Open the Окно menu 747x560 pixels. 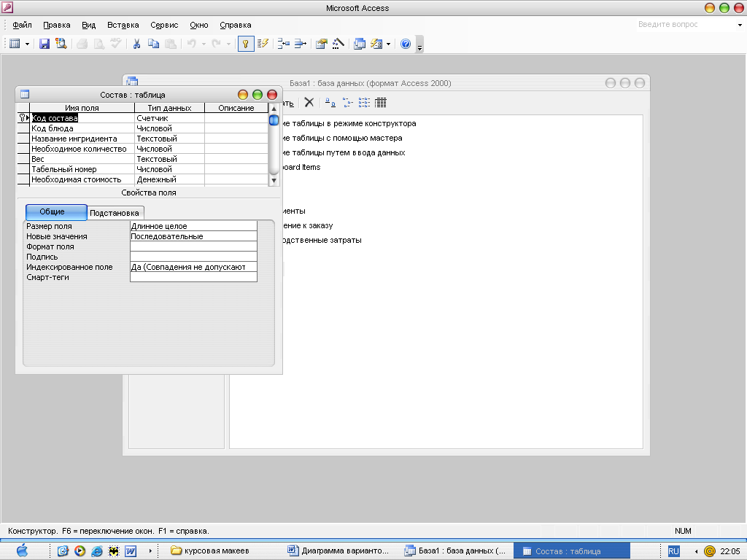(x=199, y=25)
